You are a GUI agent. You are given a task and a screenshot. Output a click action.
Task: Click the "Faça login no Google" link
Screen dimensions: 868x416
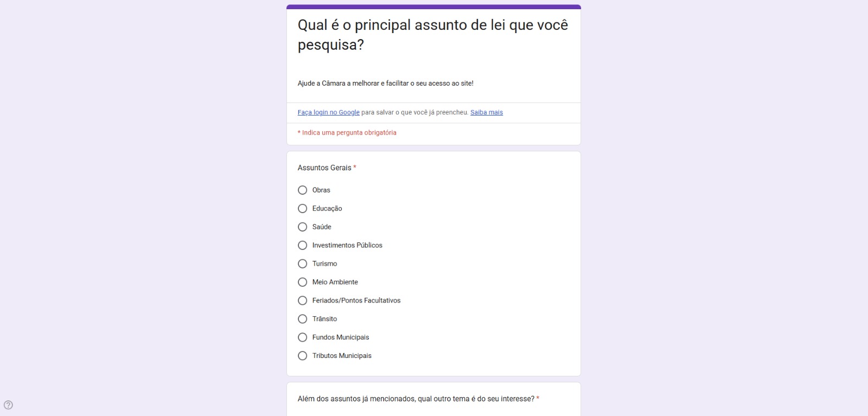tap(328, 112)
